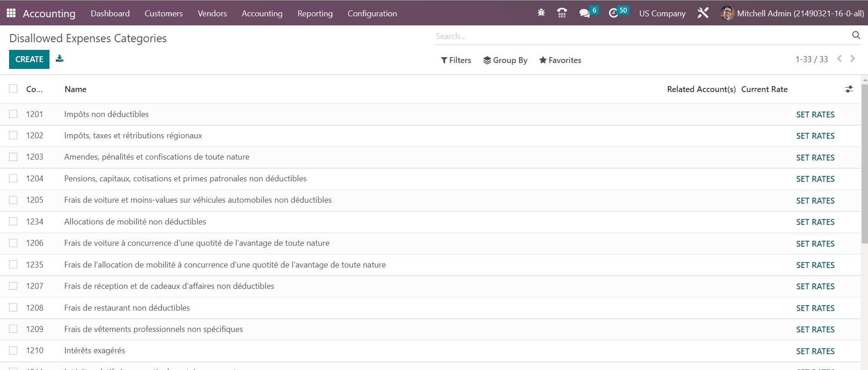Select the checkbox for Intérêts exagérés
Viewport: 868px width, 370px height.
pos(13,351)
